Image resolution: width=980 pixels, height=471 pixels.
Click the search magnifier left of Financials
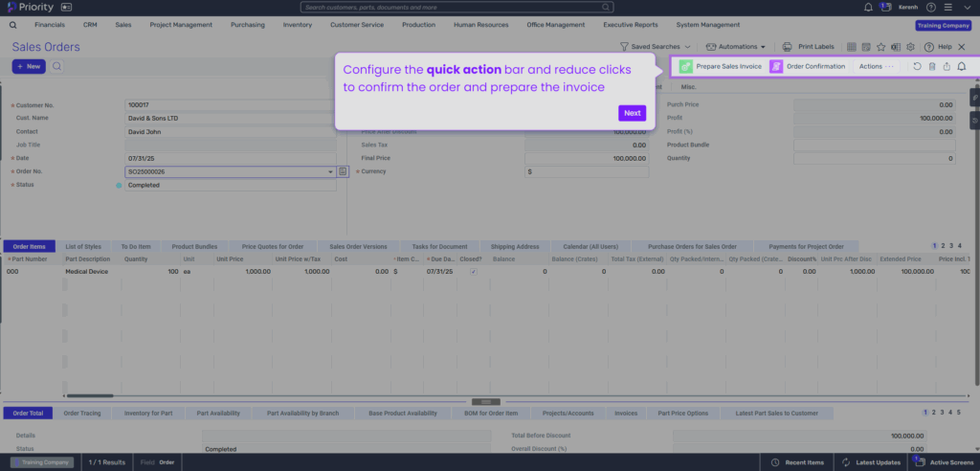click(13, 25)
